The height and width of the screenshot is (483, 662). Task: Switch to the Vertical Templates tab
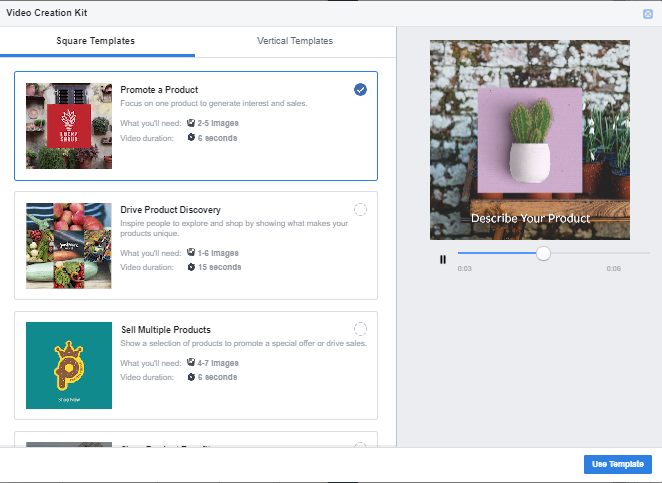(295, 41)
